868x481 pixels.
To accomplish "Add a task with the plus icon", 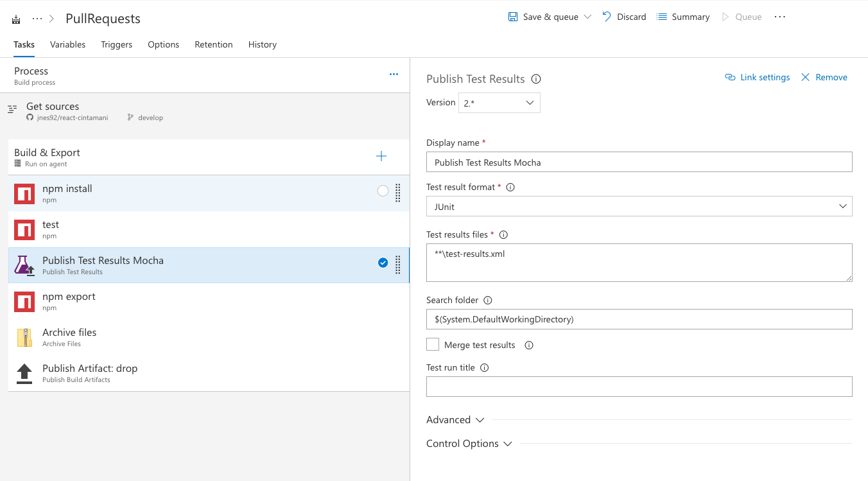I will [381, 156].
